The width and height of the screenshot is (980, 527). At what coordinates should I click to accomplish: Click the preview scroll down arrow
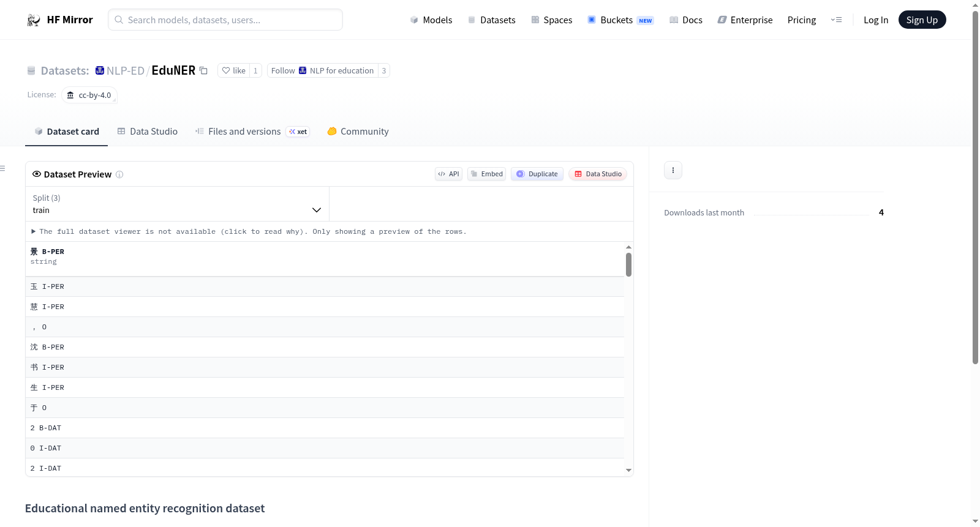coord(628,471)
